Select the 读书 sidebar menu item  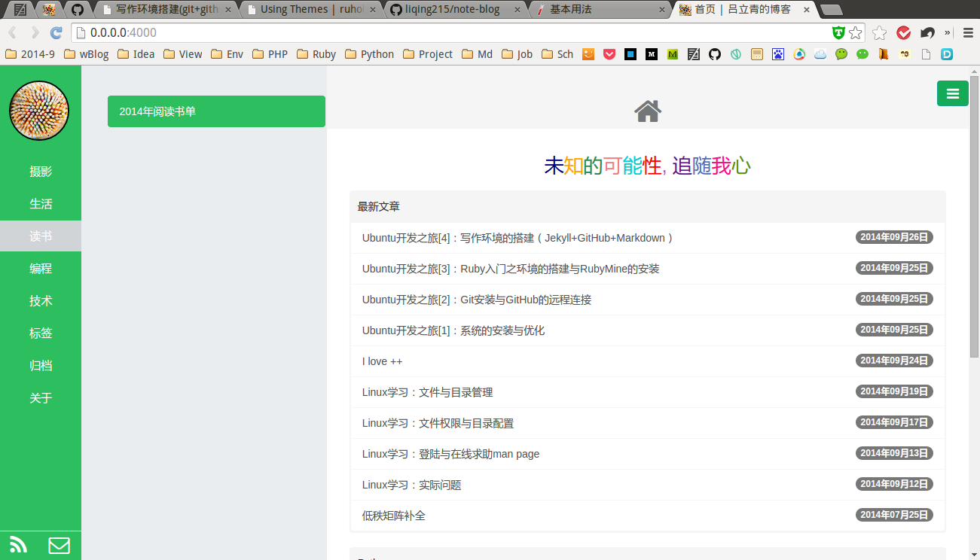[x=41, y=236]
